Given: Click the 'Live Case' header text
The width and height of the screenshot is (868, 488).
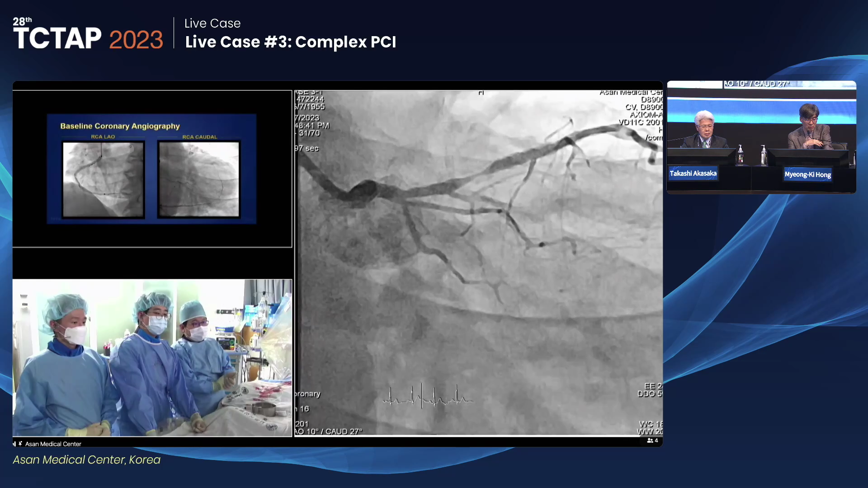Looking at the screenshot, I should pos(212,23).
